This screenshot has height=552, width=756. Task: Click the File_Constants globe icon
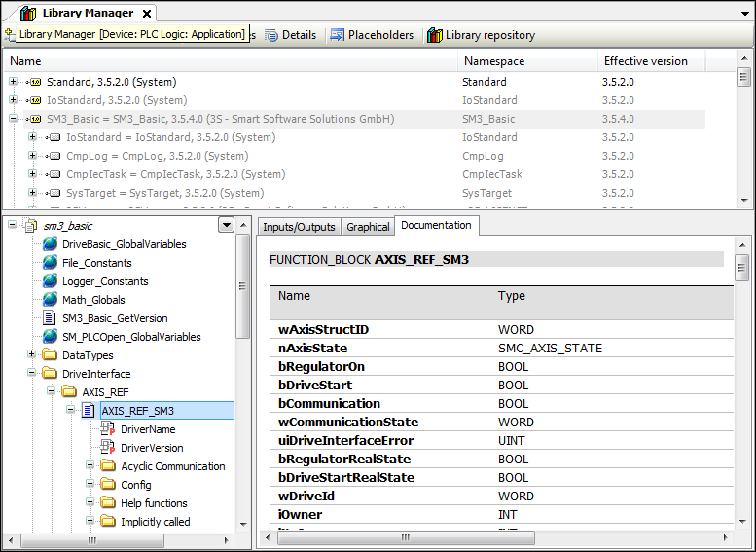[51, 263]
